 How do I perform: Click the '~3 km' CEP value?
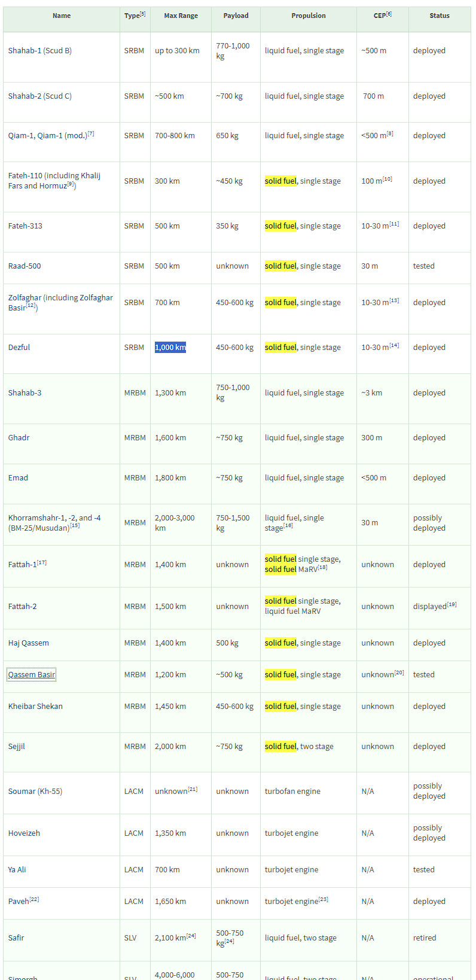click(x=371, y=393)
